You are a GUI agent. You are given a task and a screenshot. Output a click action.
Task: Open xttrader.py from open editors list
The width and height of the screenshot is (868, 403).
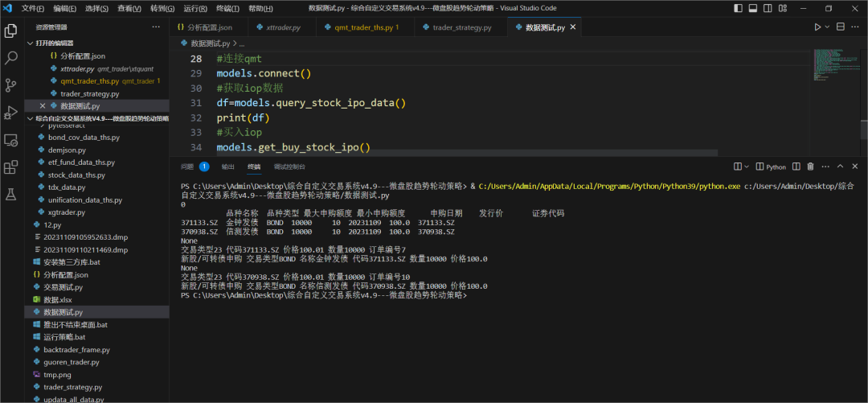click(97, 68)
